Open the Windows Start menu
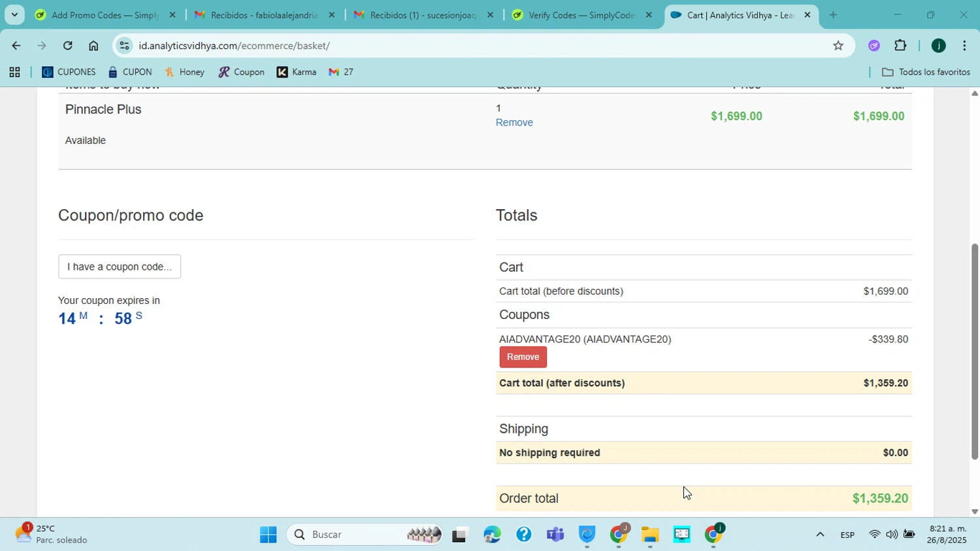Viewport: 980px width, 551px height. (268, 535)
